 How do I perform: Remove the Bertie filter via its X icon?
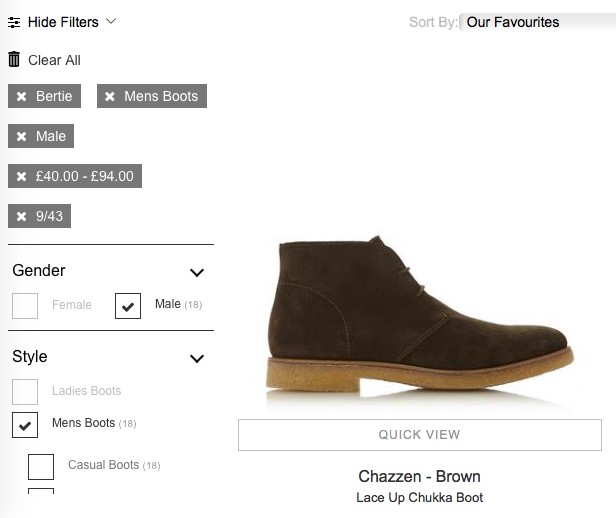pos(22,96)
